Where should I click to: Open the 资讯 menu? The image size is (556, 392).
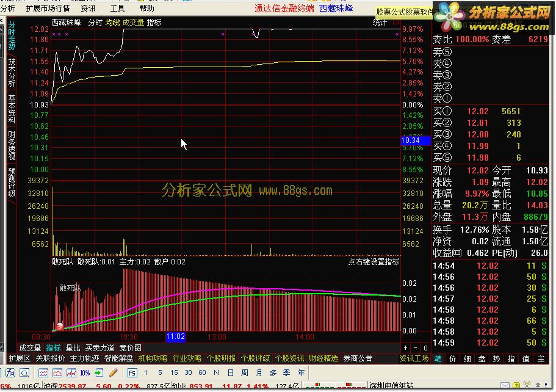point(88,8)
